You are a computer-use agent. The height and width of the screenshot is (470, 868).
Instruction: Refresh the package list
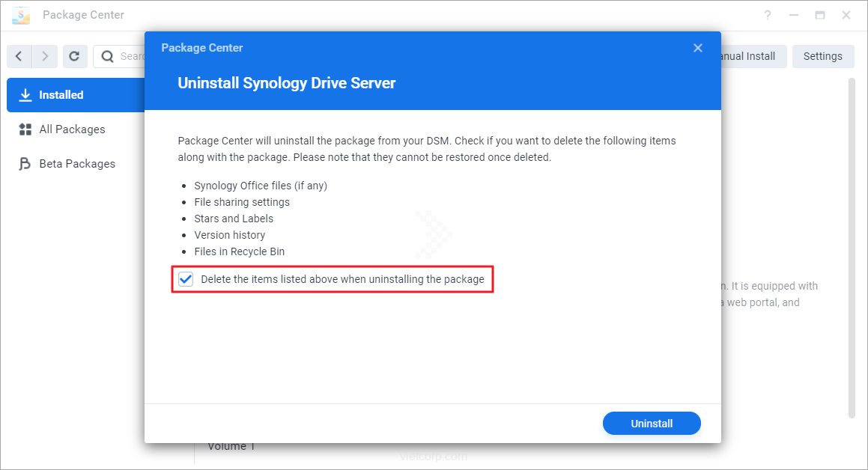tap(75, 56)
